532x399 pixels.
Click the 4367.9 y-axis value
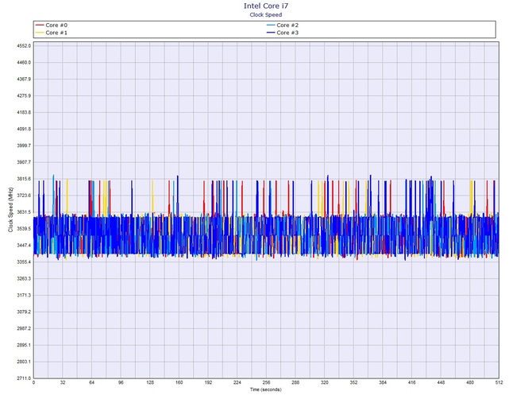pos(24,79)
